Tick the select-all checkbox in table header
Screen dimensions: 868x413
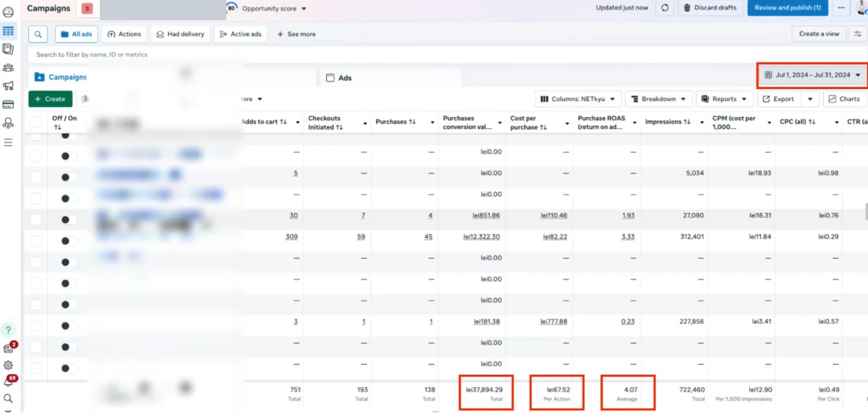click(x=35, y=122)
